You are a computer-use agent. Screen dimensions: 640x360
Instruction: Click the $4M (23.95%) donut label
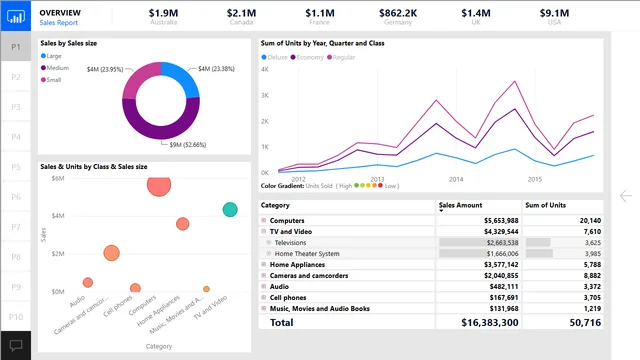click(105, 69)
